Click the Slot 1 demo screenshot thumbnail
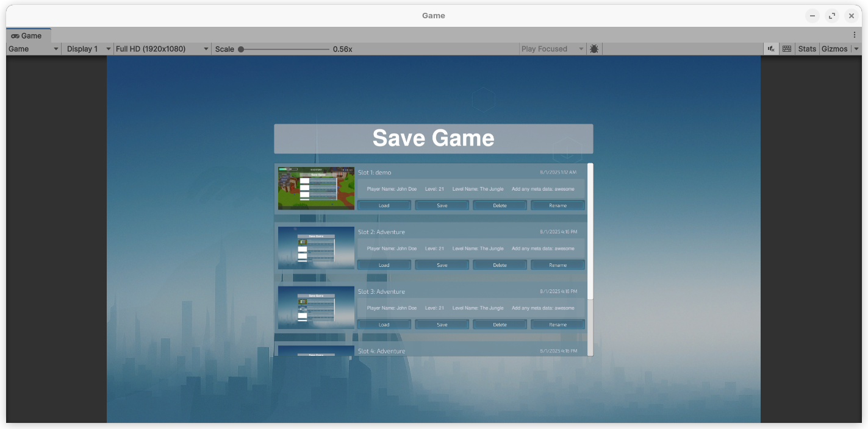Image resolution: width=868 pixels, height=429 pixels. point(316,188)
